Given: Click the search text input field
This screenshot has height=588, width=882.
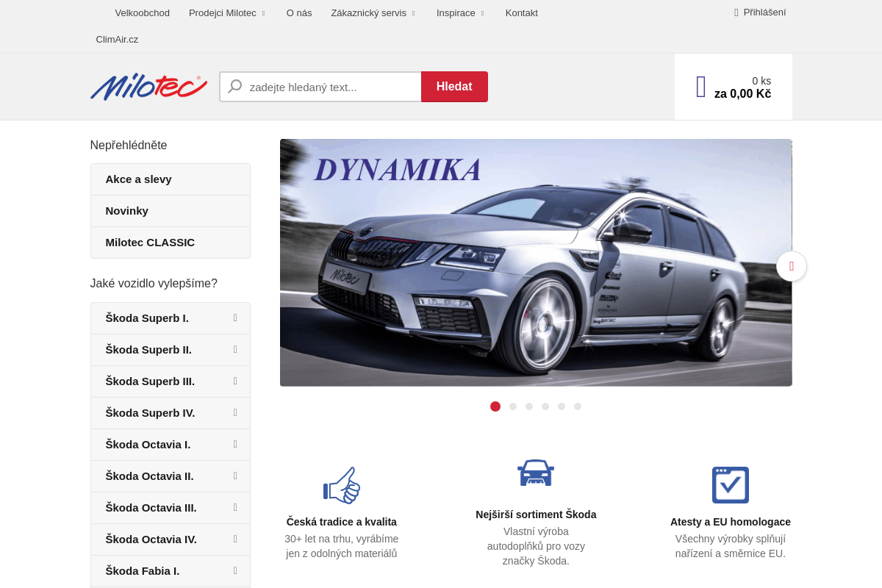Looking at the screenshot, I should pos(331,86).
